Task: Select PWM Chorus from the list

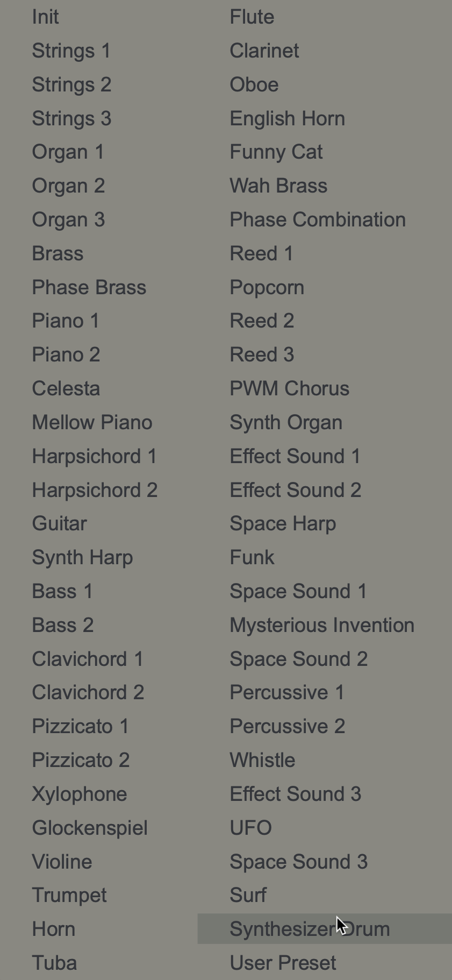Action: [290, 389]
